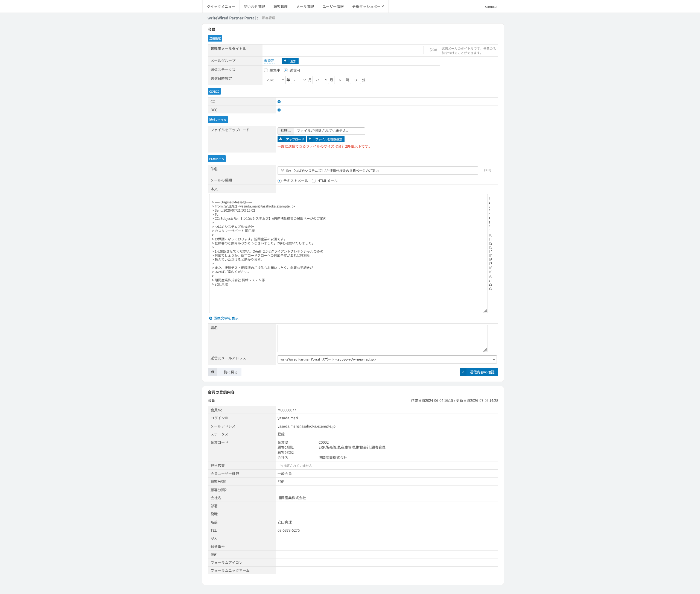This screenshot has width=700, height=594.
Task: Open the day dropdown showing 22
Action: click(320, 80)
